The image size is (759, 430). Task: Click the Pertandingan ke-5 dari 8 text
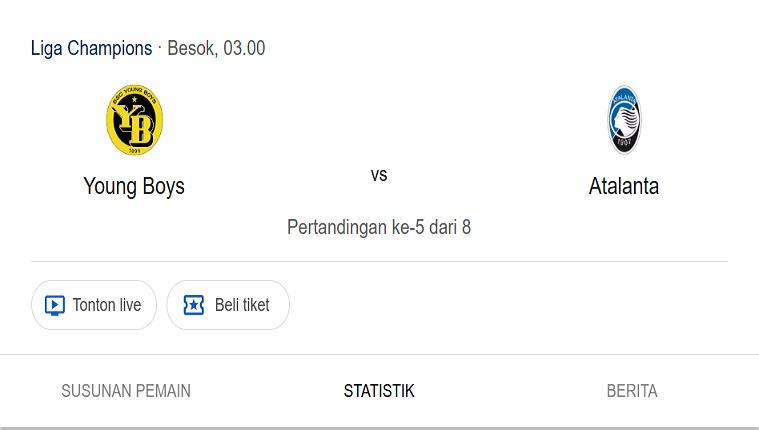pos(379,227)
